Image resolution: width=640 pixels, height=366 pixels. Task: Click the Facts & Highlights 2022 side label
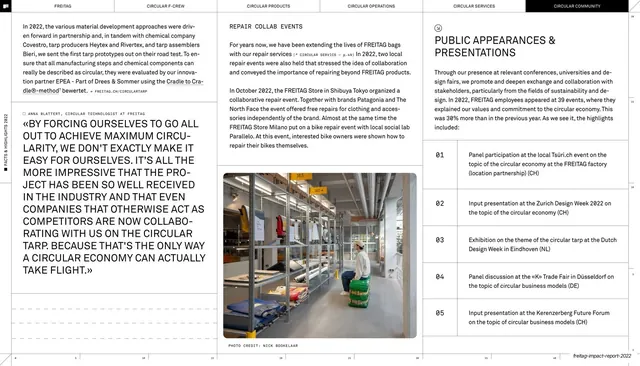[6, 140]
